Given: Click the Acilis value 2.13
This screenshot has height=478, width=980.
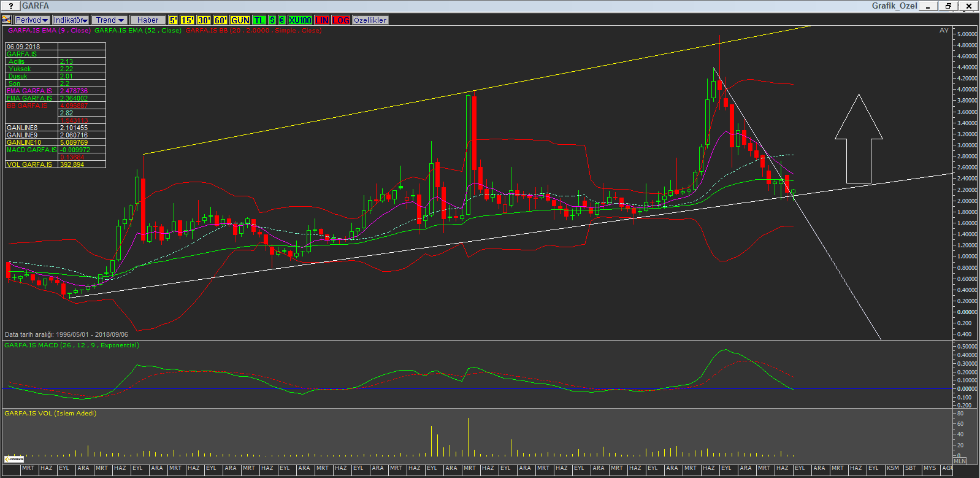Looking at the screenshot, I should [x=67, y=61].
